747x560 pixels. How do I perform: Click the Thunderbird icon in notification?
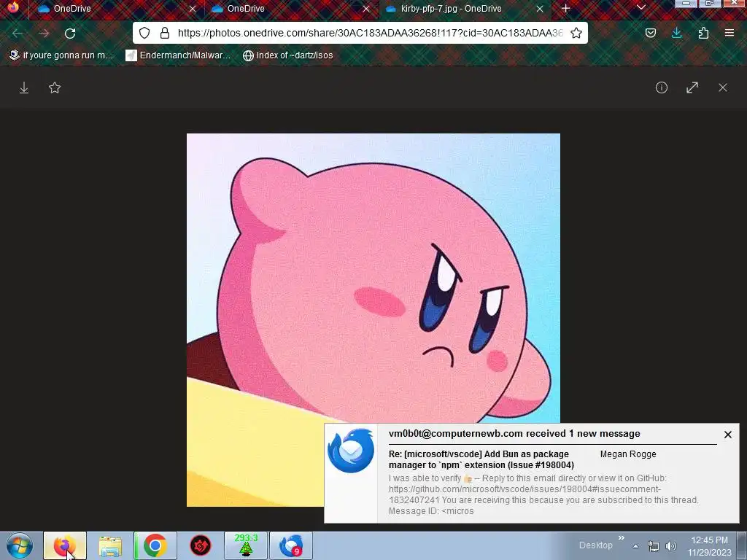pyautogui.click(x=351, y=451)
